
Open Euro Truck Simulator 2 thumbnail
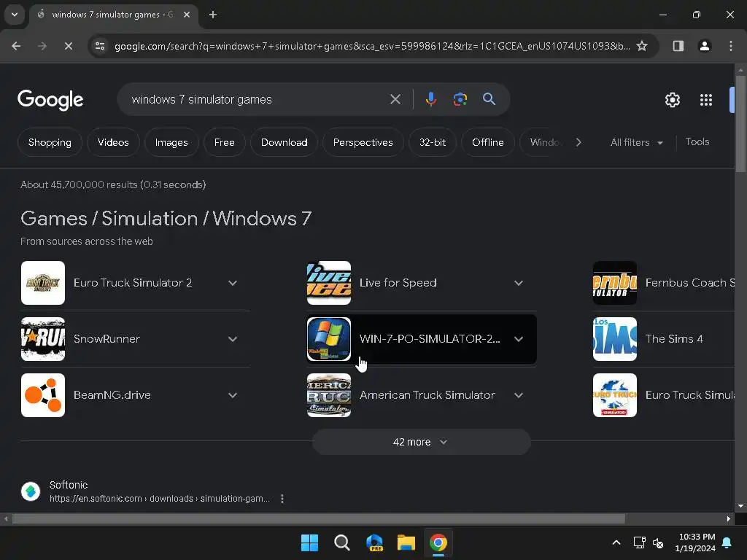pyautogui.click(x=43, y=283)
